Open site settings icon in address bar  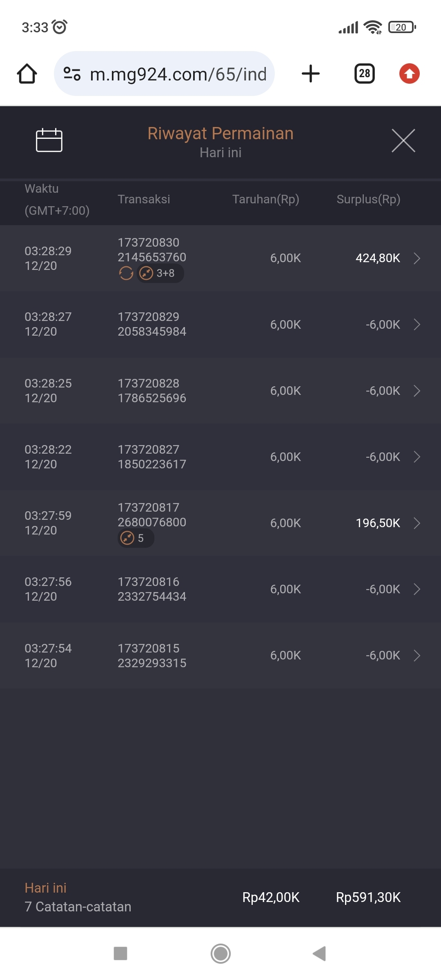click(x=72, y=74)
